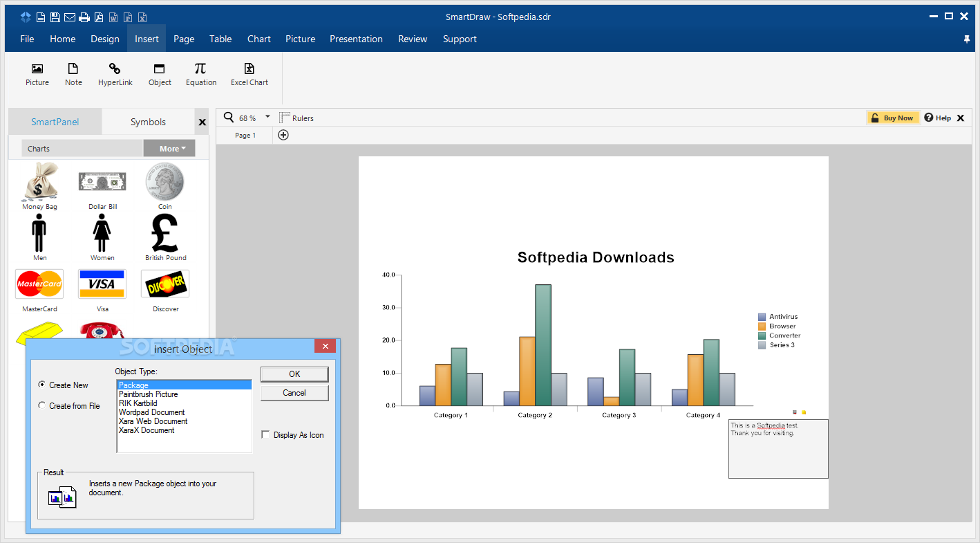
Task: Open the Review ribbon tab
Action: 413,39
